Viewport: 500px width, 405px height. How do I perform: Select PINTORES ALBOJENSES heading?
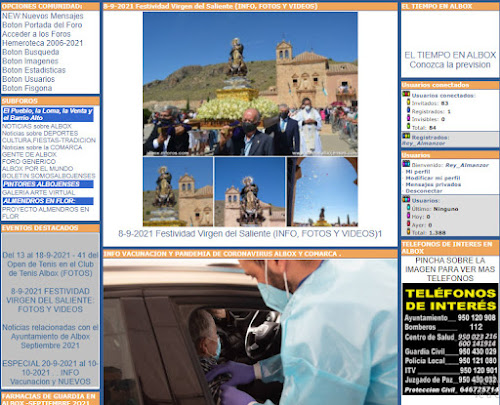(x=48, y=184)
